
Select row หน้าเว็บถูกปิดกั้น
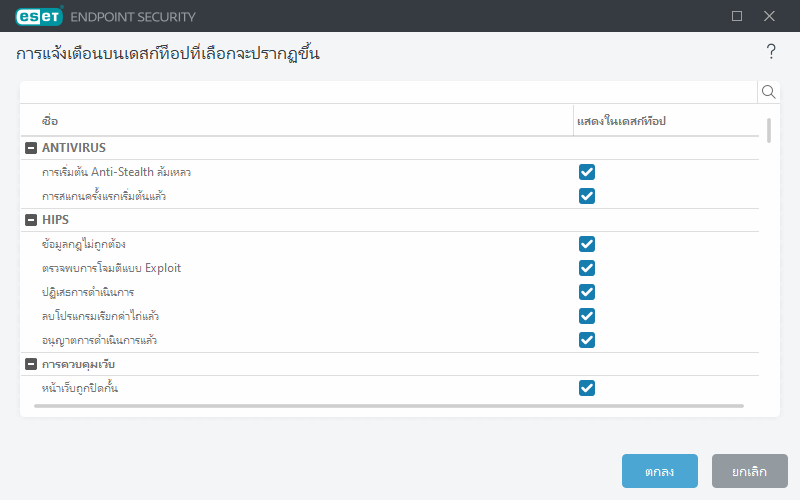point(390,388)
